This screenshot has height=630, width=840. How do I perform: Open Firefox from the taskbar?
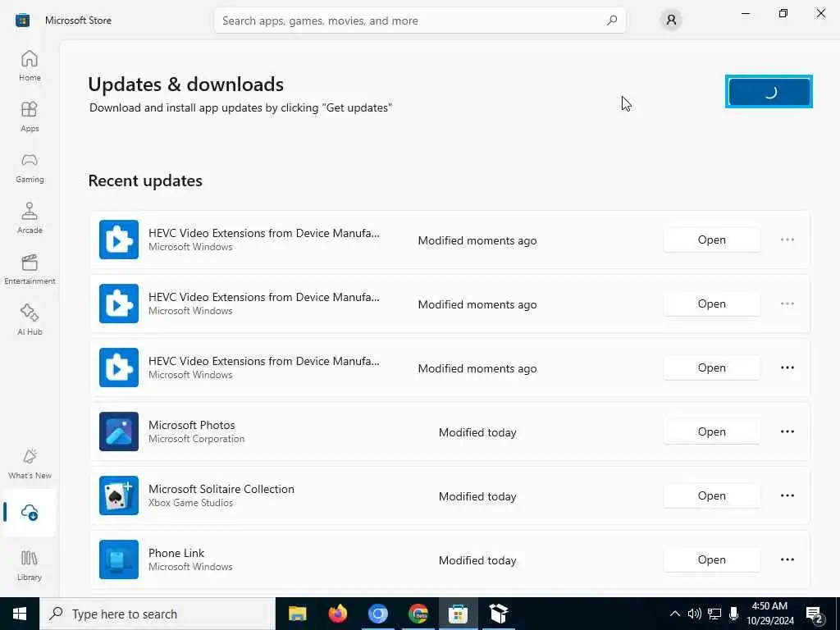pos(337,614)
